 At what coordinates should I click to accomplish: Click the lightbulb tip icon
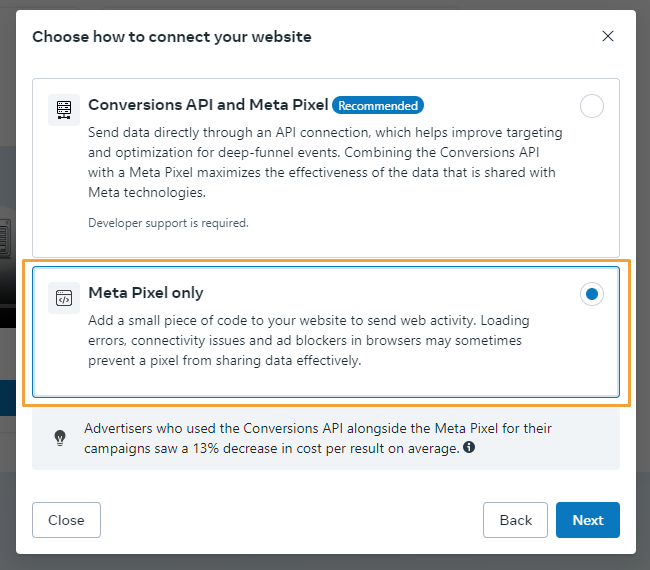60,438
